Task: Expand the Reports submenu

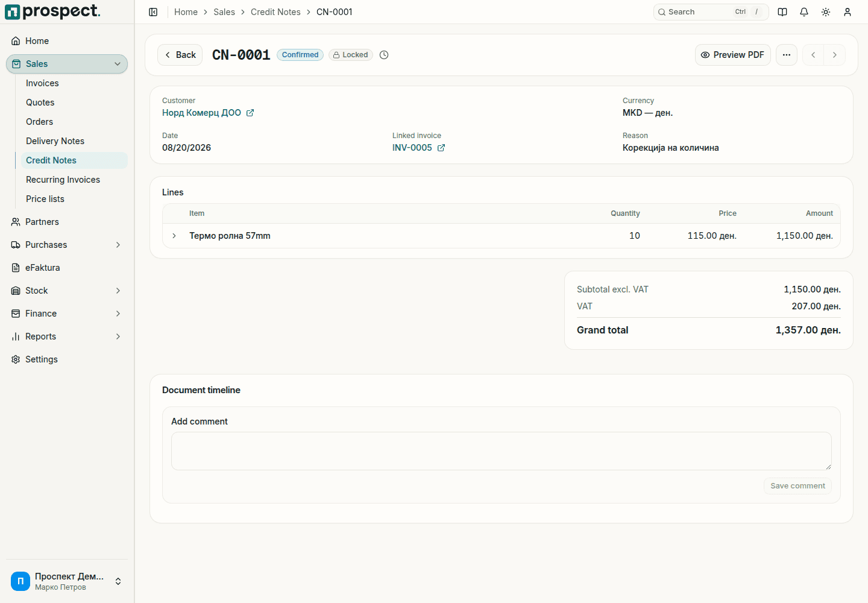Action: coord(118,336)
